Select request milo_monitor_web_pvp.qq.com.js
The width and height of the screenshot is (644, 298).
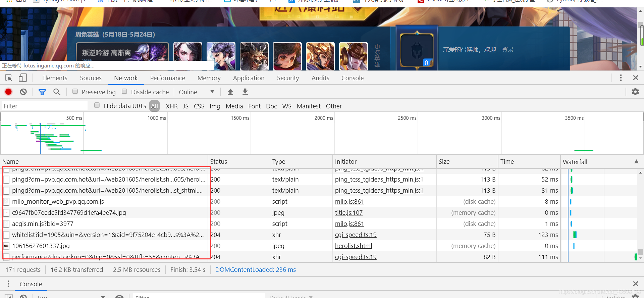(x=58, y=201)
